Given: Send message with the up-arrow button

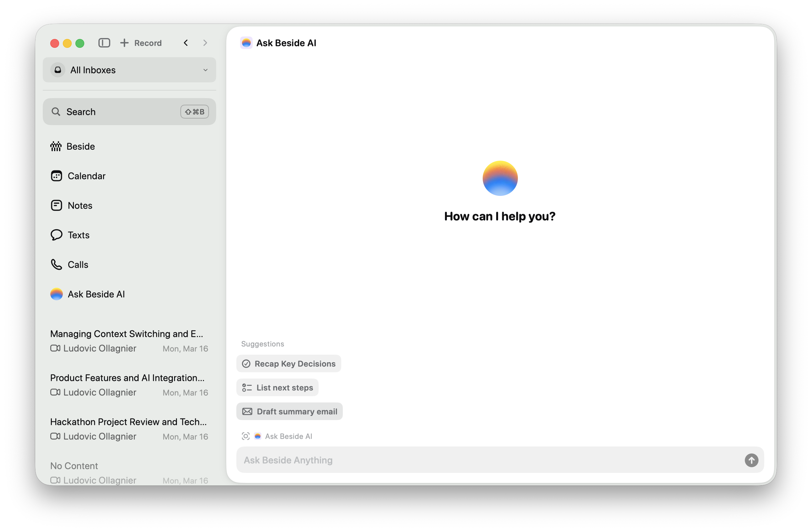Looking at the screenshot, I should 751,460.
